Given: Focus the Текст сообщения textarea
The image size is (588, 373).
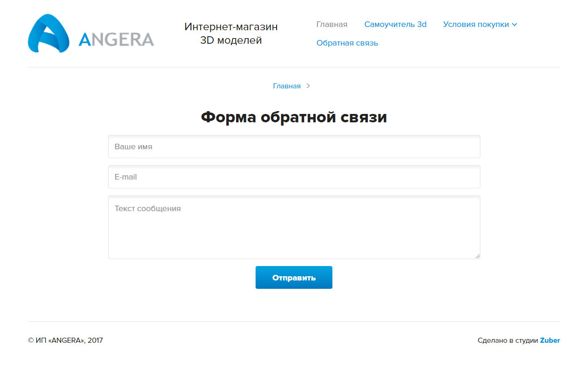Looking at the screenshot, I should tap(294, 227).
